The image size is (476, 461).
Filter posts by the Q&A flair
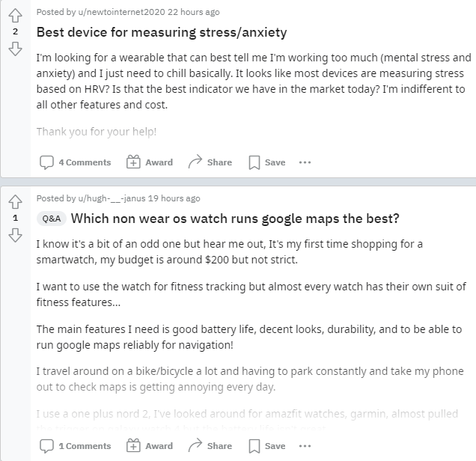52,219
